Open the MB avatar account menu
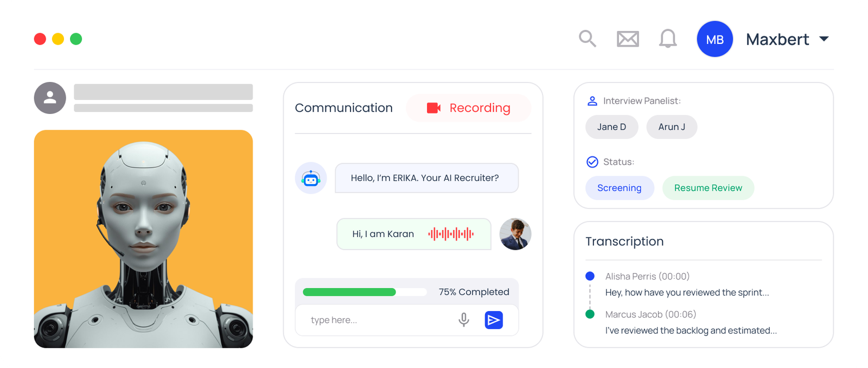The image size is (868, 368). pyautogui.click(x=715, y=39)
